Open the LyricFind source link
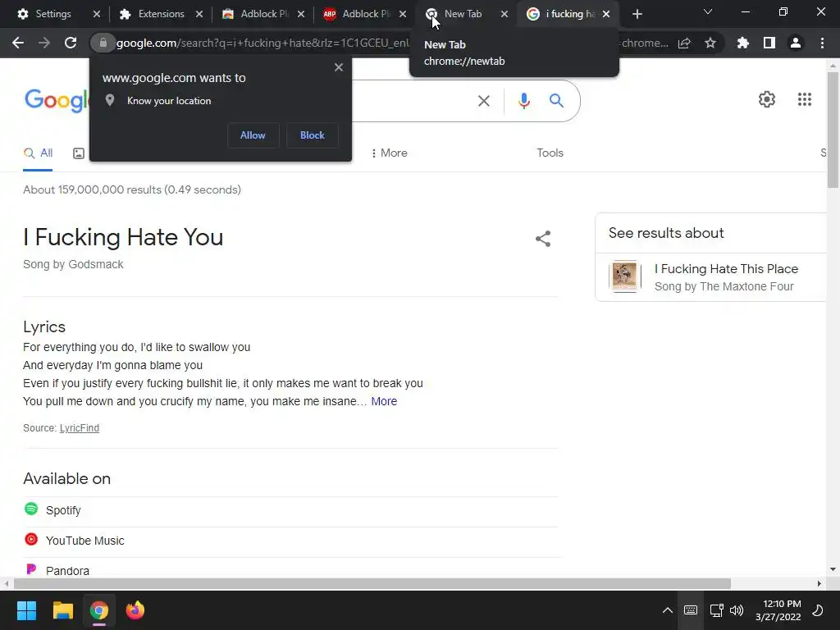 (x=80, y=428)
